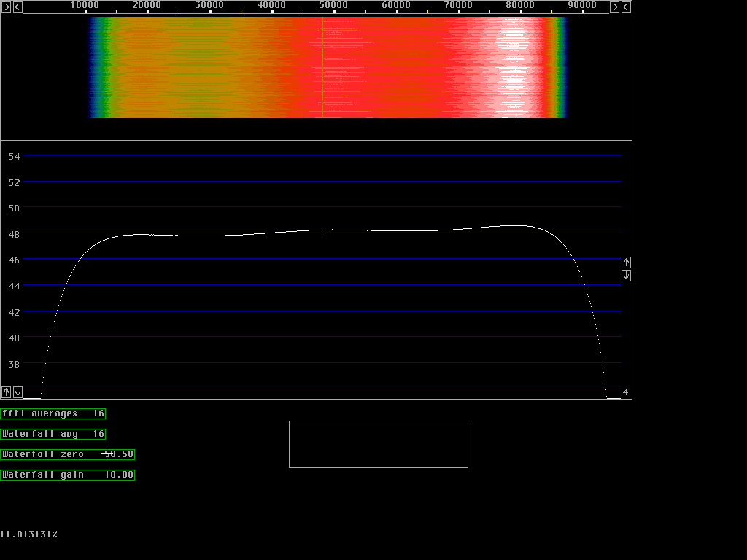Screen dimensions: 747x560
Task: Click the 50000 frequency label
Action: click(x=333, y=5)
